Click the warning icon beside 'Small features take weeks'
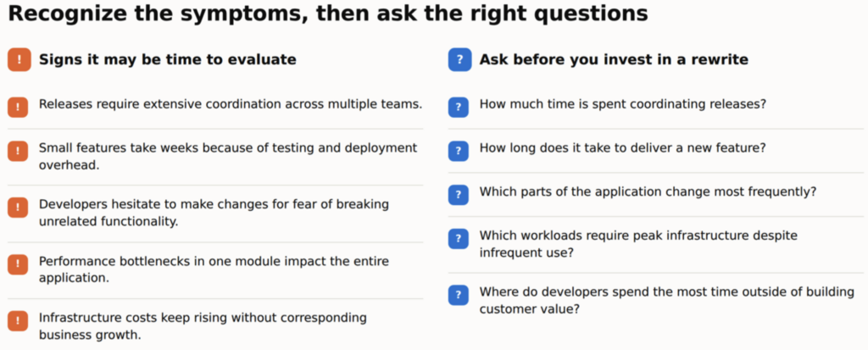 (x=18, y=151)
